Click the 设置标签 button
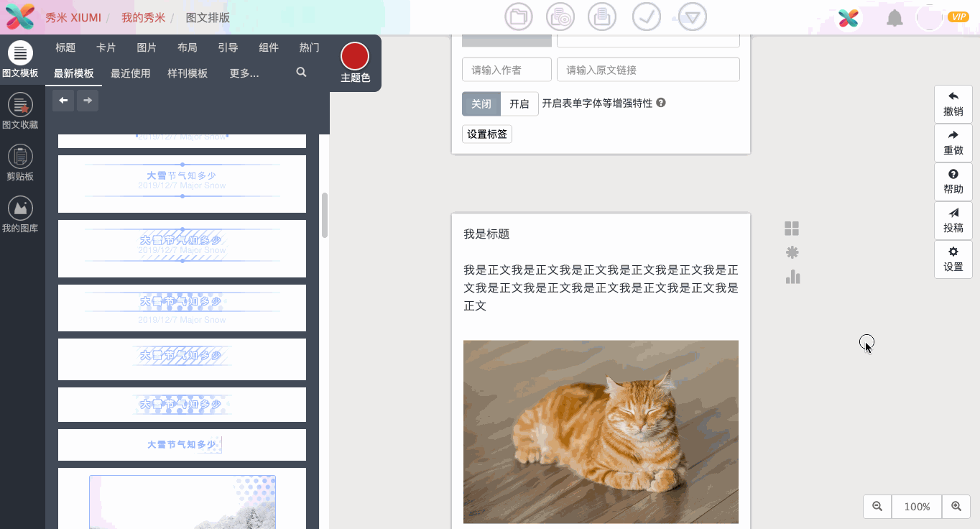The image size is (980, 529). coord(487,134)
